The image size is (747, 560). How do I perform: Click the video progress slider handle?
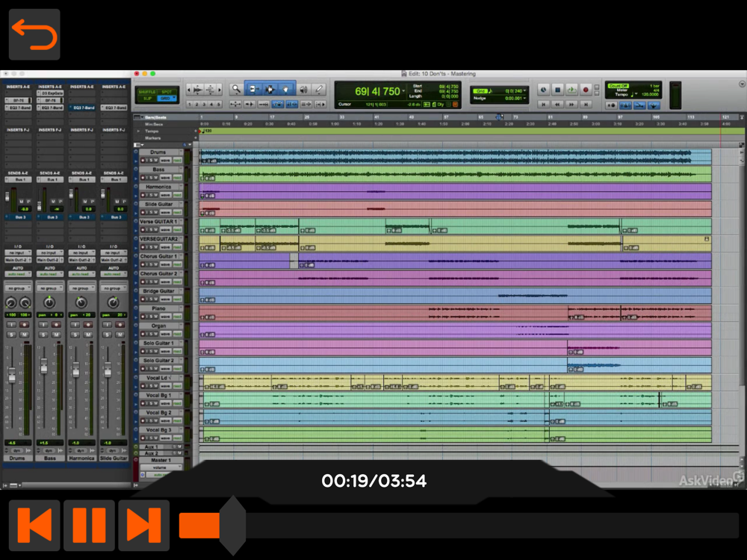[x=232, y=526]
